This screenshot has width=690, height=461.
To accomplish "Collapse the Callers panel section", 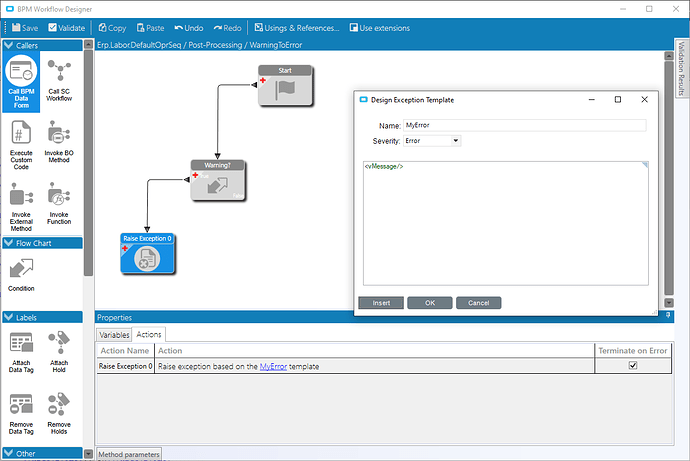I will coord(8,45).
